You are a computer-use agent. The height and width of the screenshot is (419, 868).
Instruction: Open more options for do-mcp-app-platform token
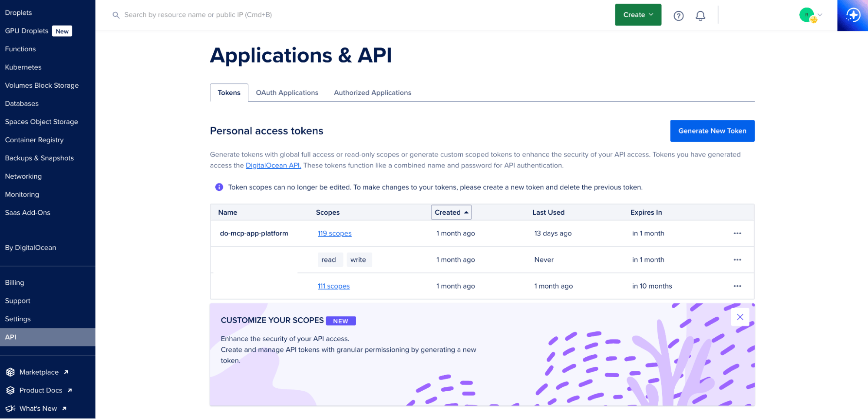click(x=737, y=233)
